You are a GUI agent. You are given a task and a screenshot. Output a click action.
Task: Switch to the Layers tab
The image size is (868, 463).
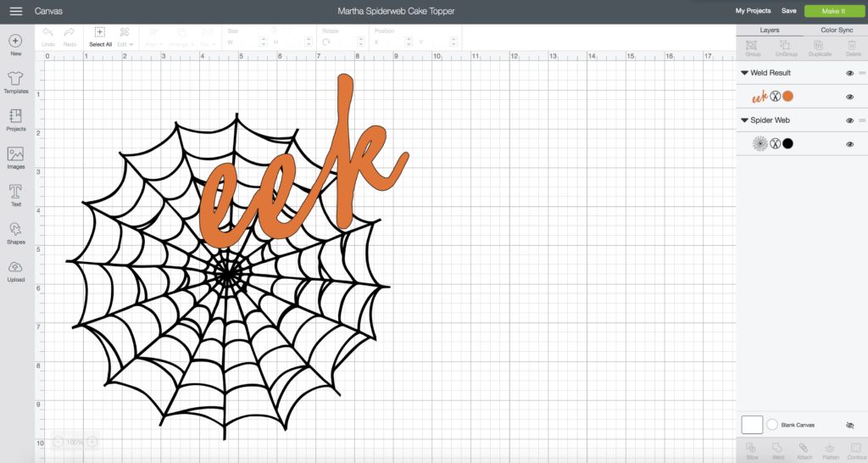tap(770, 31)
